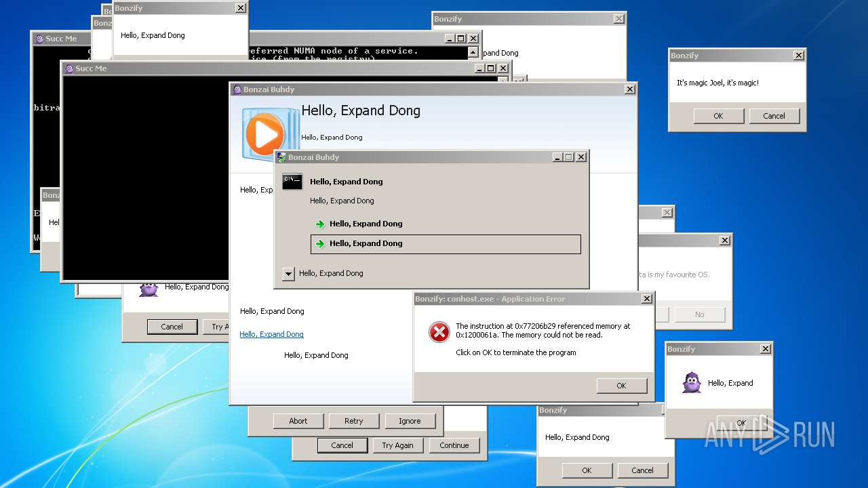
Task: Maximize the front Succ Me console window
Action: (x=491, y=68)
